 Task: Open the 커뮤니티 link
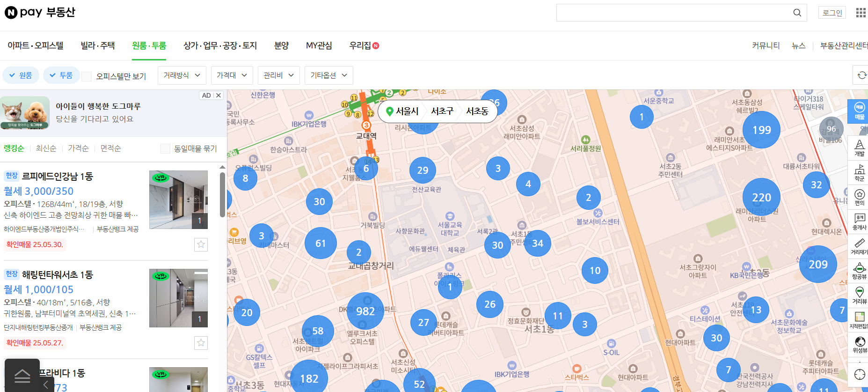(766, 45)
